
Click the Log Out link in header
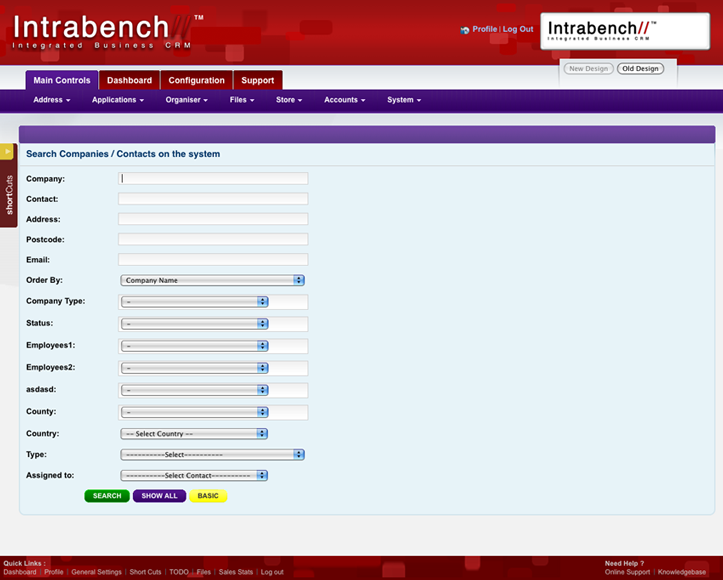[518, 29]
